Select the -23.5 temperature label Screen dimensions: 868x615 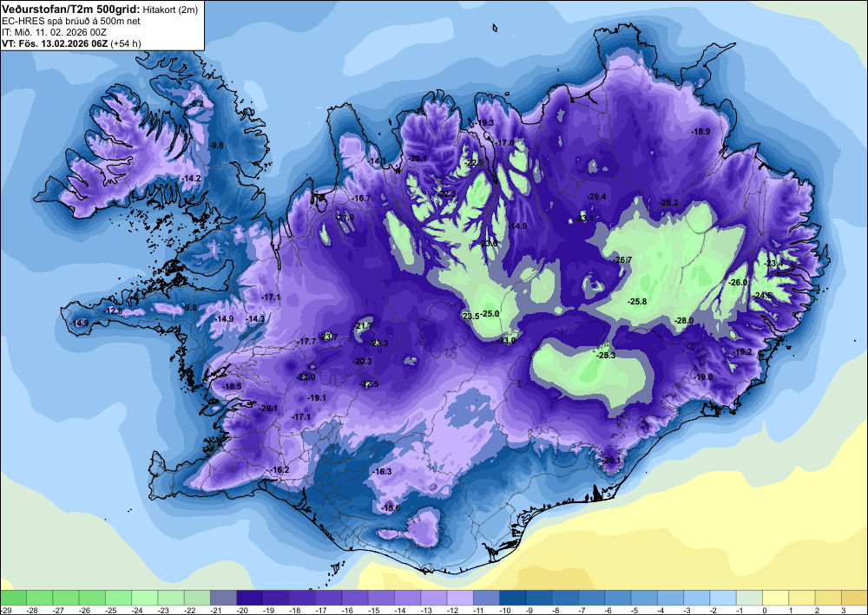click(470, 317)
